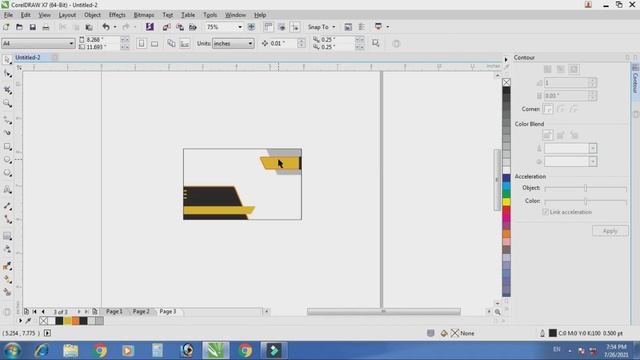This screenshot has width=640, height=360.
Task: Open the zoom level 75% dropdown
Action: [x=240, y=27]
